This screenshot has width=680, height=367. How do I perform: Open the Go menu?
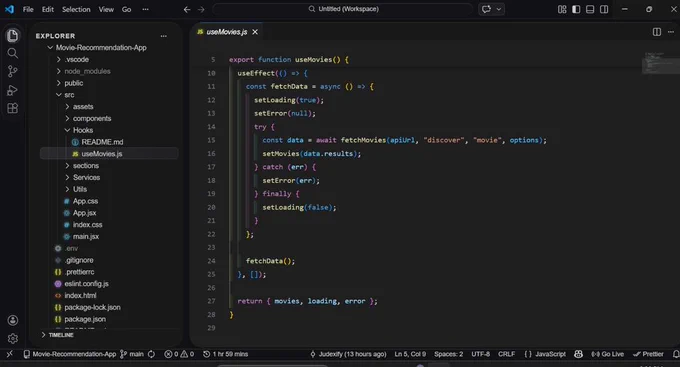pos(126,9)
